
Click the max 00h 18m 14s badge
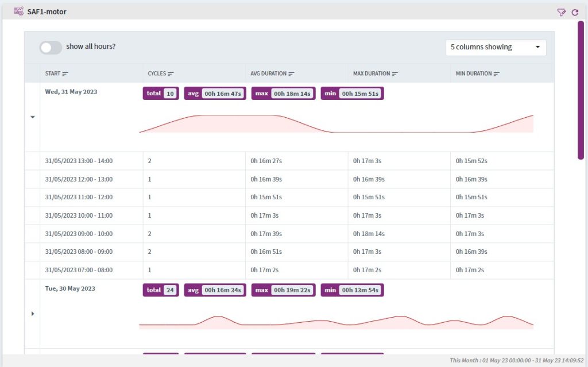[283, 93]
